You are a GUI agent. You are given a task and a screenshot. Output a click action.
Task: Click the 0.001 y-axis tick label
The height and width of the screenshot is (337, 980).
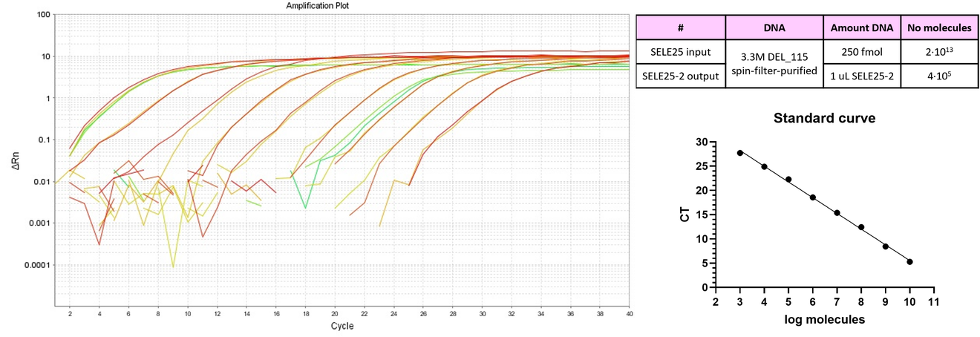(39, 223)
